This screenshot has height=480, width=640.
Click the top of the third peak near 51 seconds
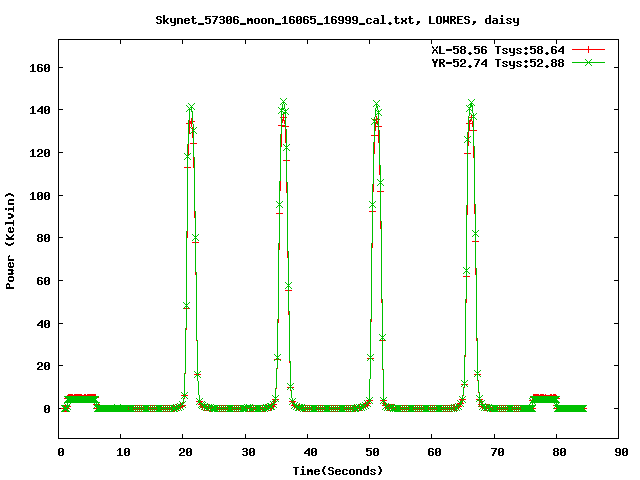click(x=376, y=104)
